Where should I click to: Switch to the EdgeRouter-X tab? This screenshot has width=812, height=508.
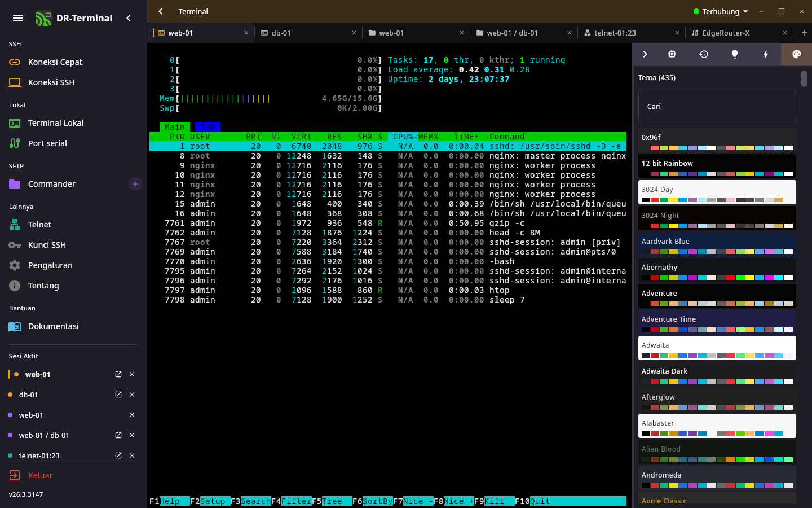(x=739, y=33)
